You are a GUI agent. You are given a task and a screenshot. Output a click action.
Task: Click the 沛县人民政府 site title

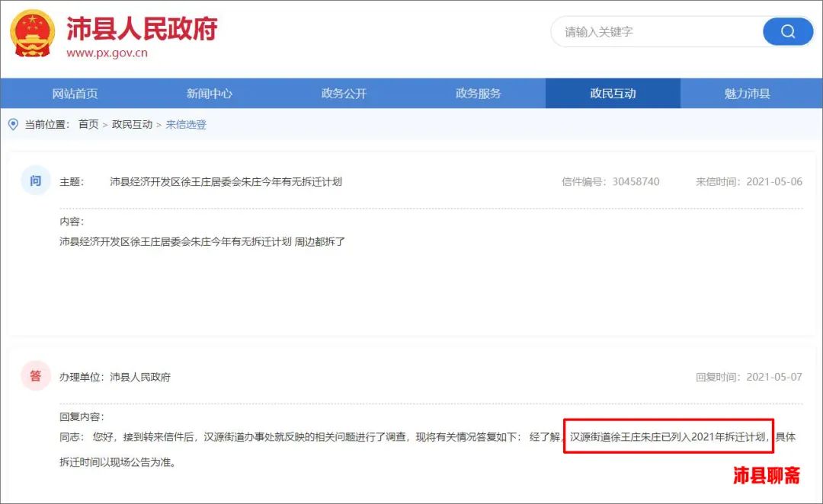point(142,28)
